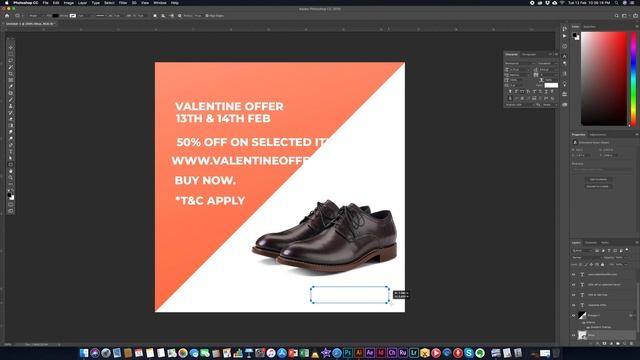Click the trash icon in Layers panel

pos(631,343)
